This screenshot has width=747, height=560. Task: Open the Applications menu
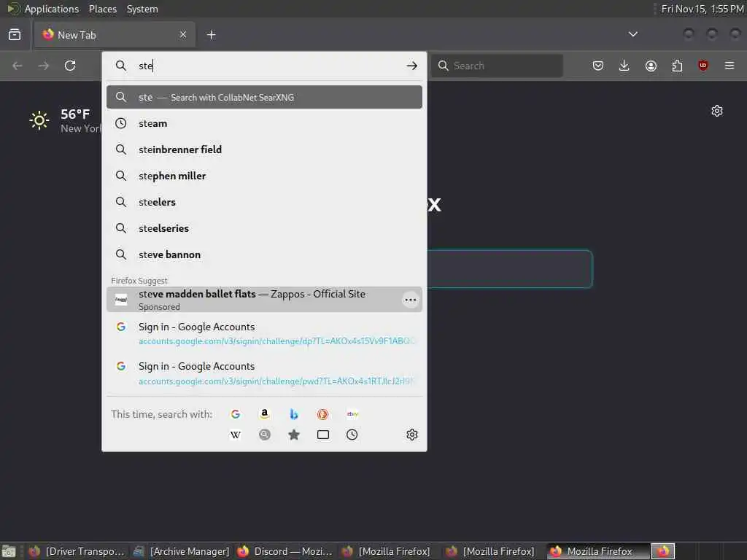pos(52,9)
